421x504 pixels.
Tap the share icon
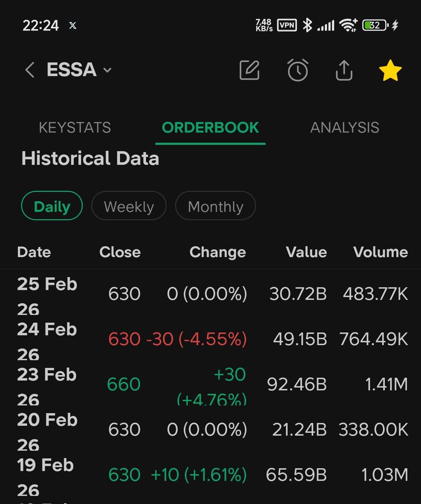pos(344,70)
